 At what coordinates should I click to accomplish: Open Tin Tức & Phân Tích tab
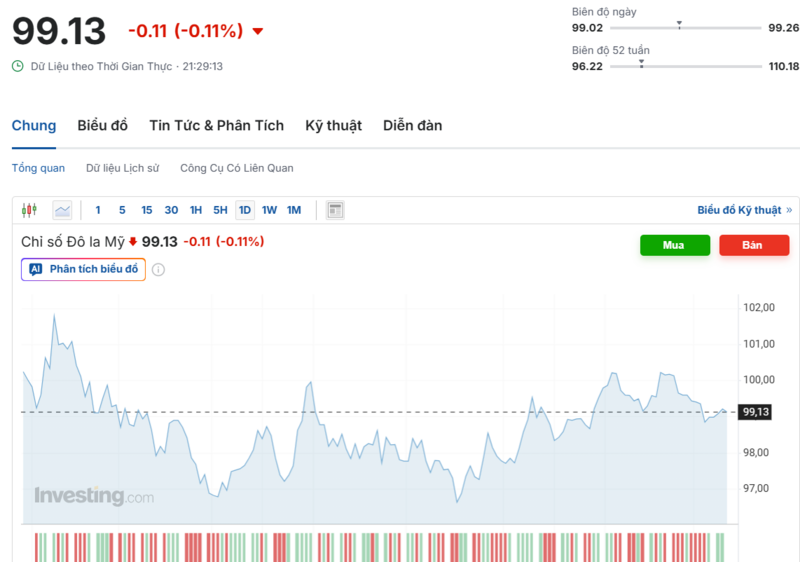coord(216,126)
